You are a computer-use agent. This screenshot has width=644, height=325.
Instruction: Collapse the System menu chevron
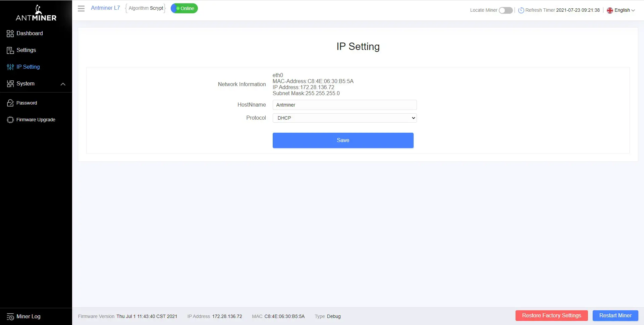tap(63, 84)
